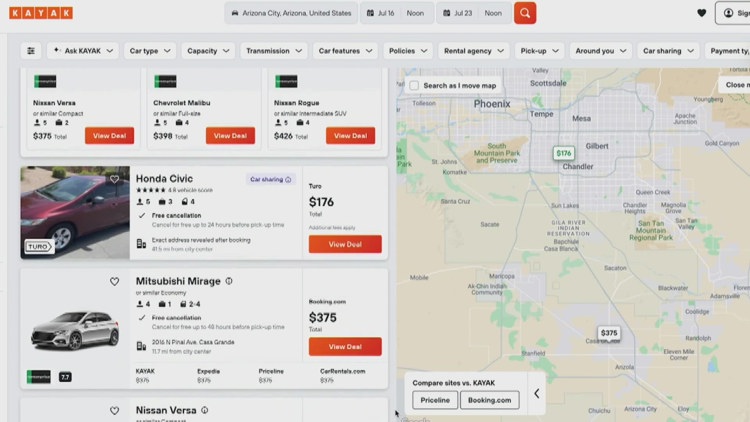
Task: Click View Deal for Chevrolet Malibu
Action: click(230, 136)
